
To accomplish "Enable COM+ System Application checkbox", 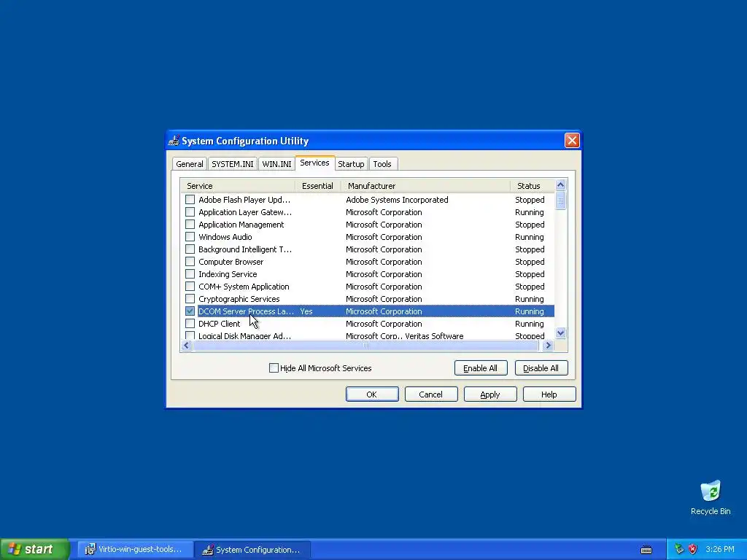I will (x=190, y=286).
